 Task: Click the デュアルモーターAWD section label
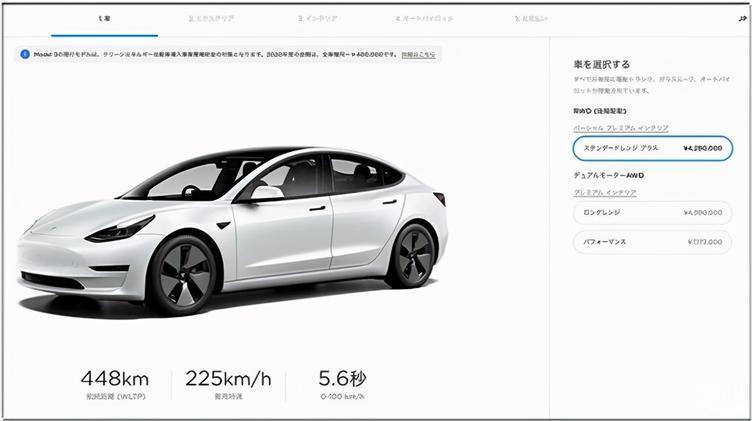[x=609, y=175]
